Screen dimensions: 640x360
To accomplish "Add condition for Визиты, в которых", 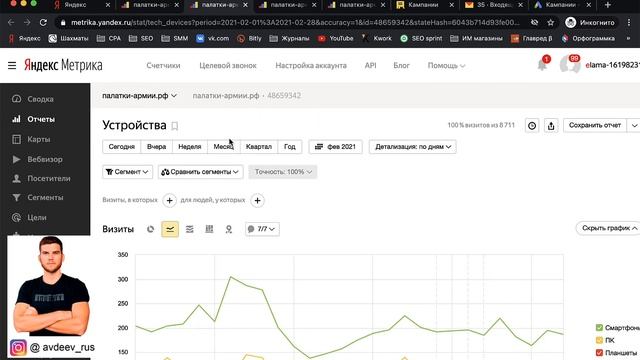I will pyautogui.click(x=169, y=200).
